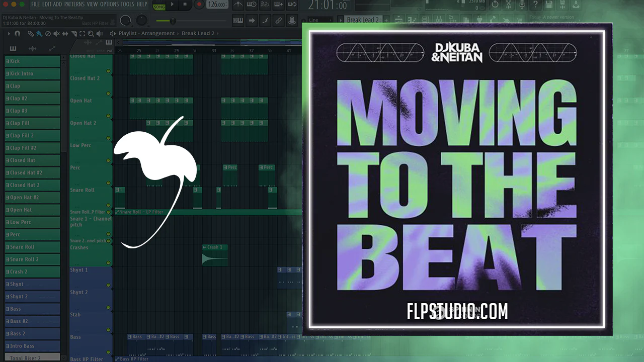The image size is (644, 362).
Task: Toggle mute dot on Snare Roll track
Action: tap(108, 206)
